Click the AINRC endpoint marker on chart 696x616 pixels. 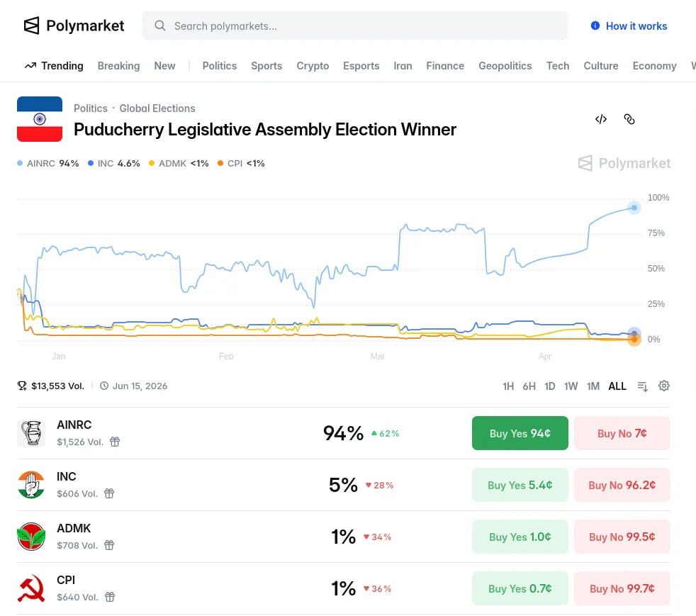(634, 208)
